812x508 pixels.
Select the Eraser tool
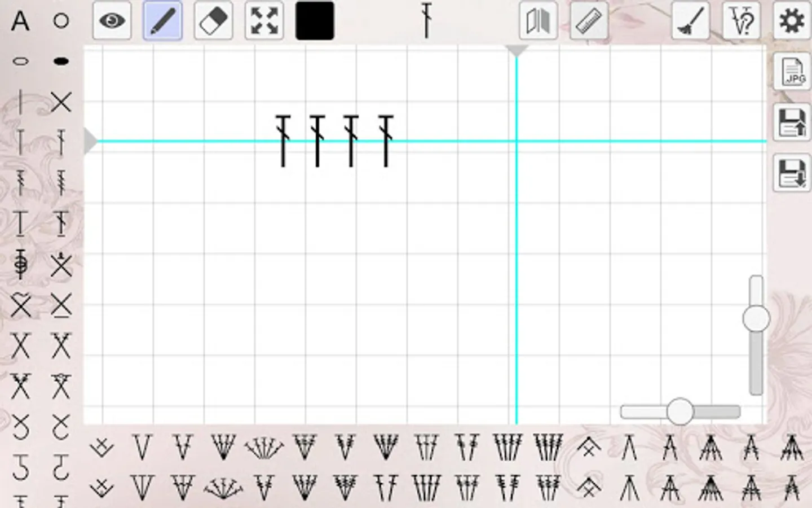point(213,20)
